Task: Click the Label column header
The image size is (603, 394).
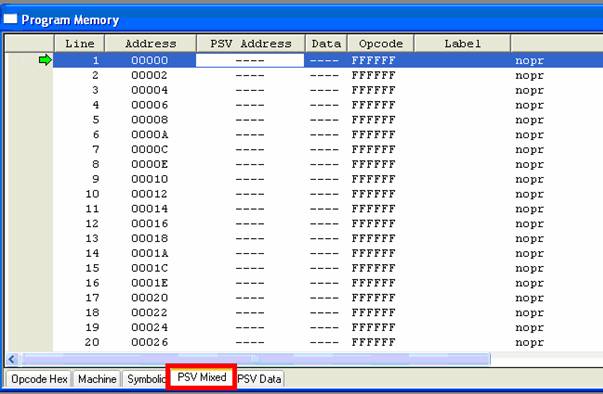Action: click(x=462, y=43)
